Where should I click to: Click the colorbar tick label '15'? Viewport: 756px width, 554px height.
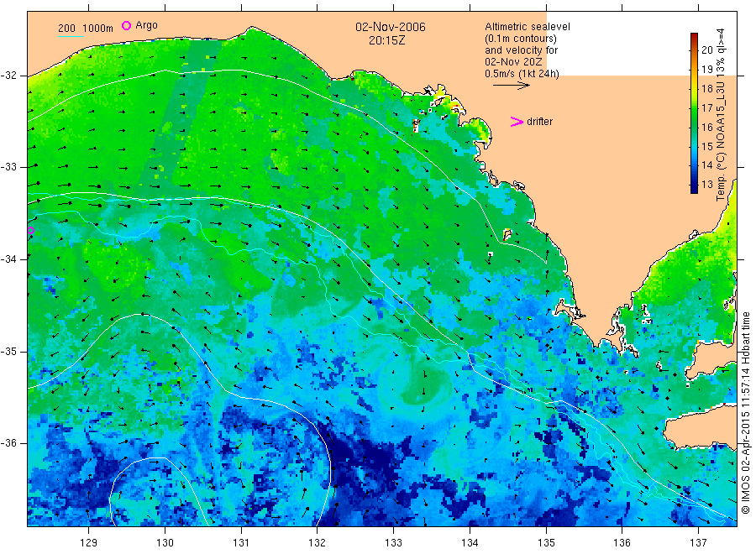(x=706, y=146)
